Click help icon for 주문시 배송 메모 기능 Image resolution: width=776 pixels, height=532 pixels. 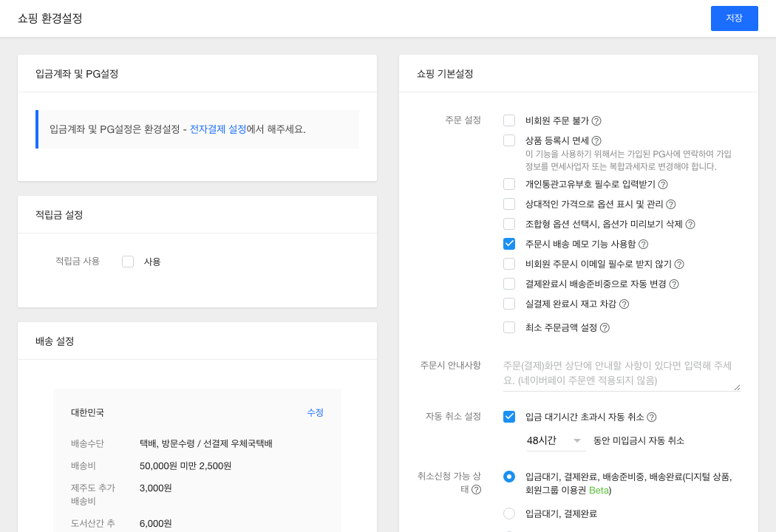point(643,244)
